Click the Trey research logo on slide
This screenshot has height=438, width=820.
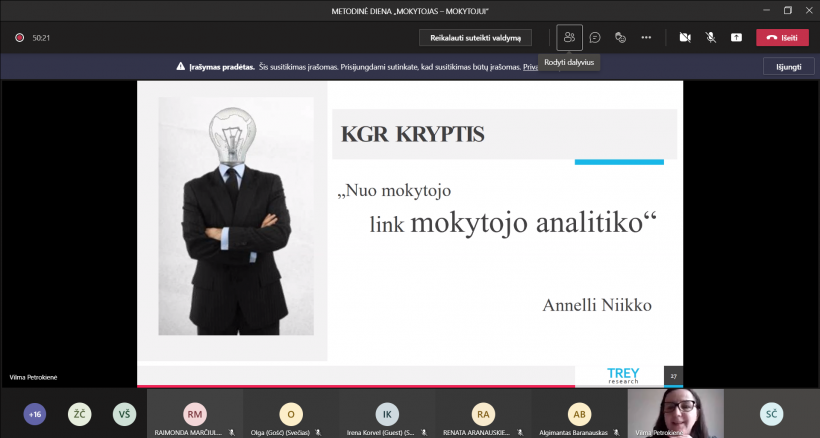pyautogui.click(x=623, y=375)
